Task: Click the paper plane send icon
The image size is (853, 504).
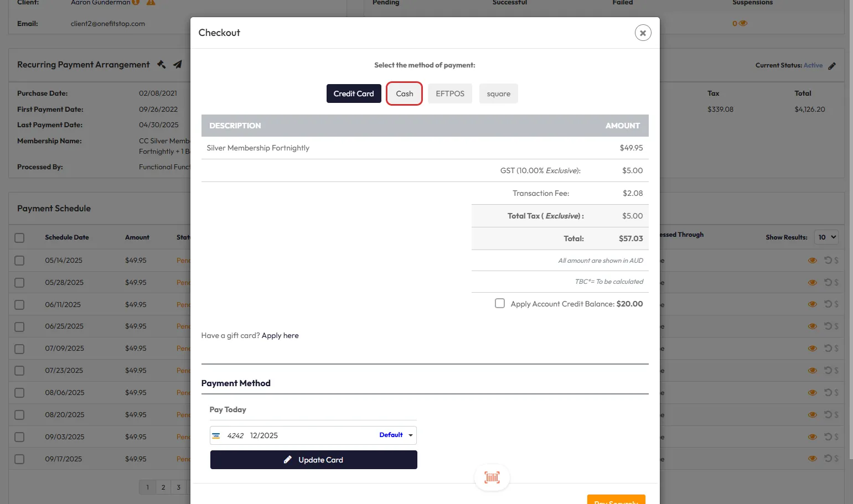Action: tap(177, 64)
